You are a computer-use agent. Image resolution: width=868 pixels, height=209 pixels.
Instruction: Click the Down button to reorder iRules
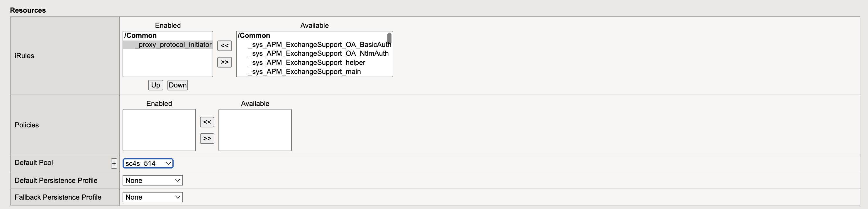pyautogui.click(x=177, y=85)
